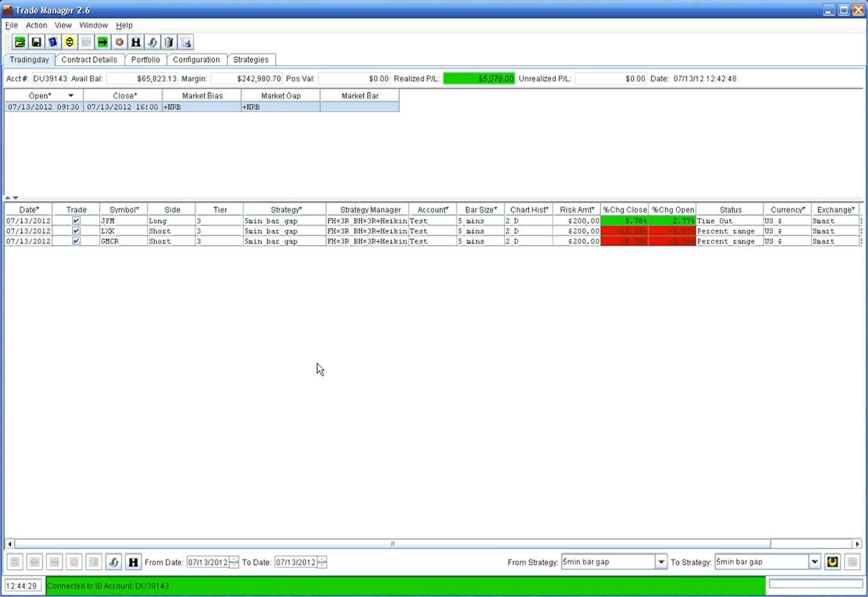Click the floppy disk save icon
The image size is (868, 597).
36,42
